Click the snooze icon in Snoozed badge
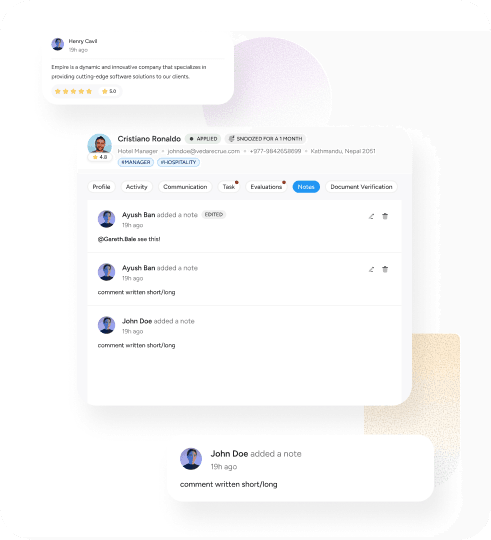Viewport: 491px width, 540px height. 231,139
